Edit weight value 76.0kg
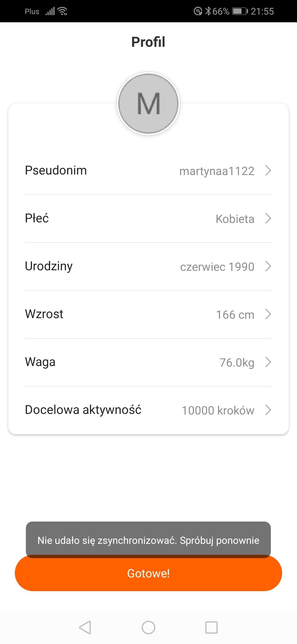Screen dimensions: 297x644 pyautogui.click(x=237, y=363)
